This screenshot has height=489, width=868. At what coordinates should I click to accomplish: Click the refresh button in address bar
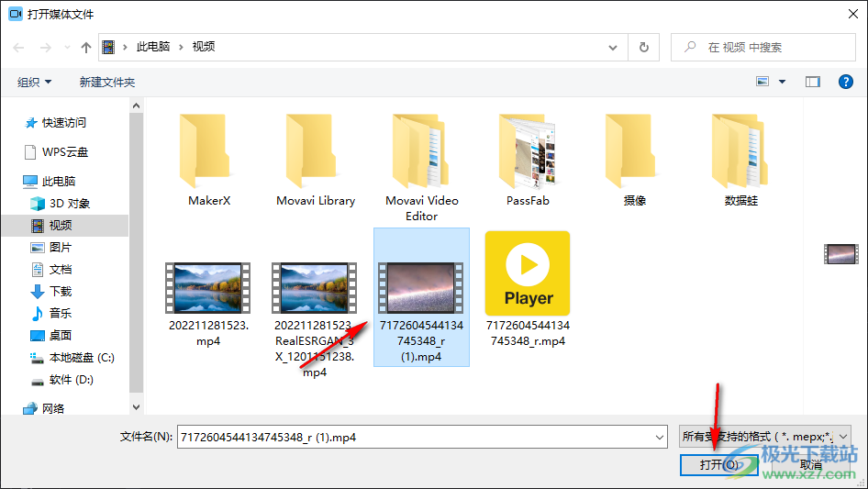pyautogui.click(x=644, y=47)
